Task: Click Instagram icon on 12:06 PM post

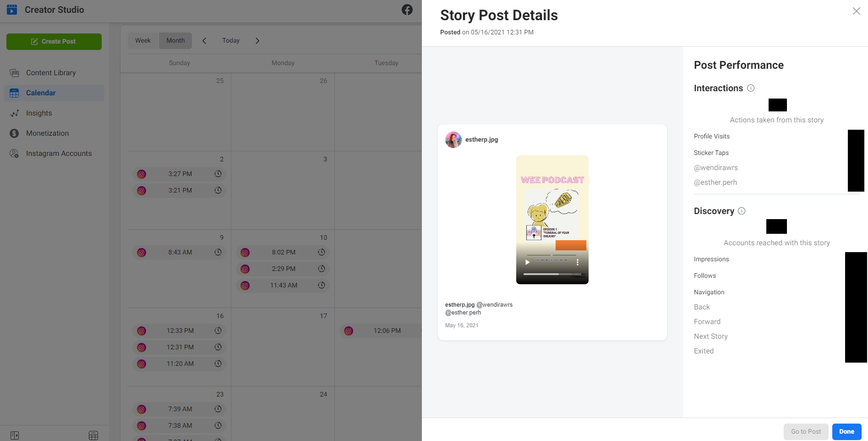Action: [349, 331]
